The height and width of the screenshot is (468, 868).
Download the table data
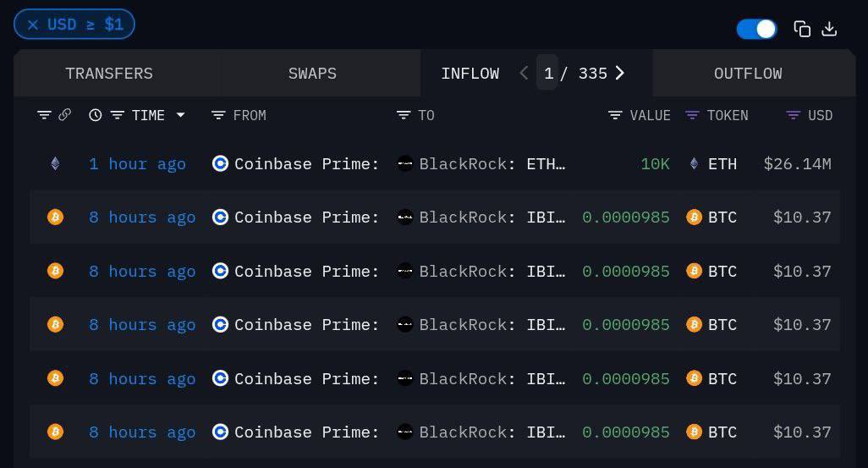(829, 29)
